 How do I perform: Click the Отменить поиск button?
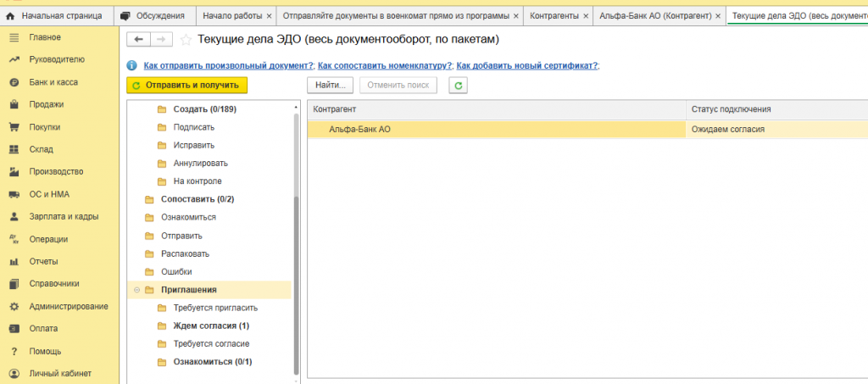tap(398, 86)
